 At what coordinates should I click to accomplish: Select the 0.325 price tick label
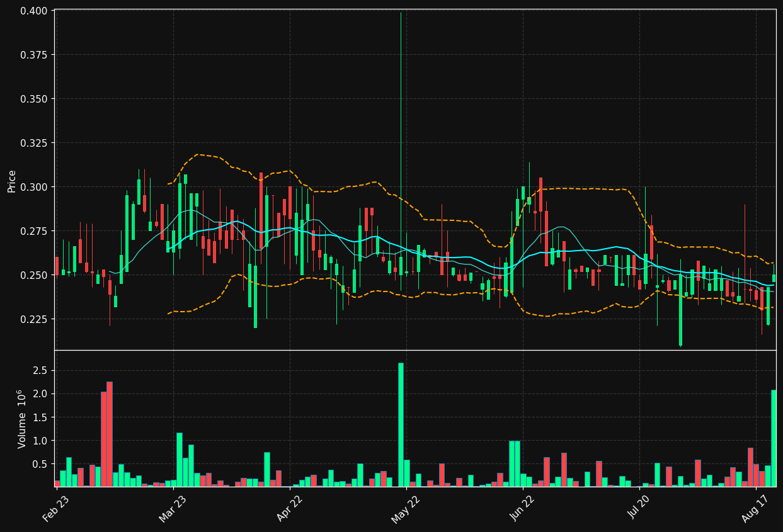(x=34, y=143)
